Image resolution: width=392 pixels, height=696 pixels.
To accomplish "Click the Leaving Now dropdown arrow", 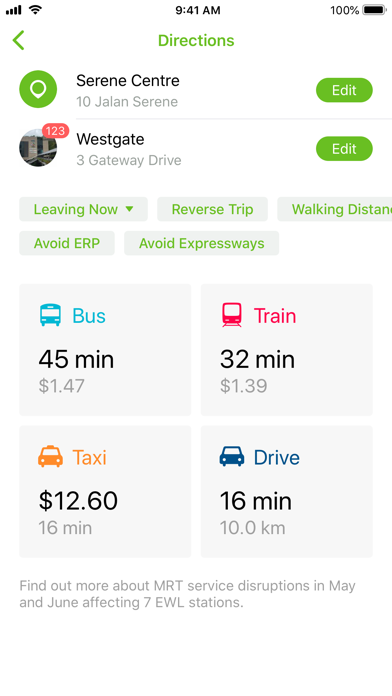I will tap(129, 209).
